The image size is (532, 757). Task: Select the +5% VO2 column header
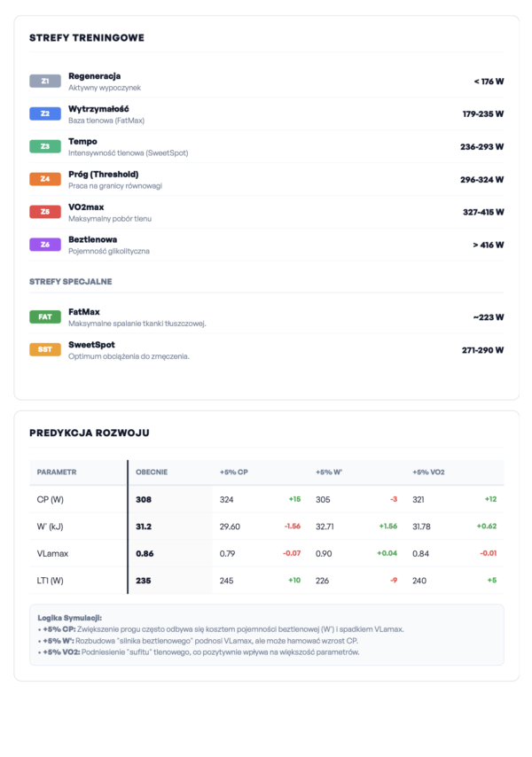pos(428,472)
